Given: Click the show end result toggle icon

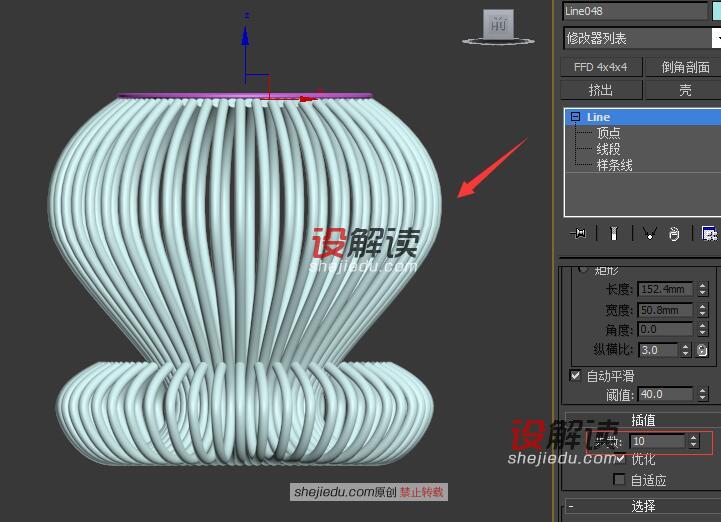Looking at the screenshot, I should coord(614,233).
